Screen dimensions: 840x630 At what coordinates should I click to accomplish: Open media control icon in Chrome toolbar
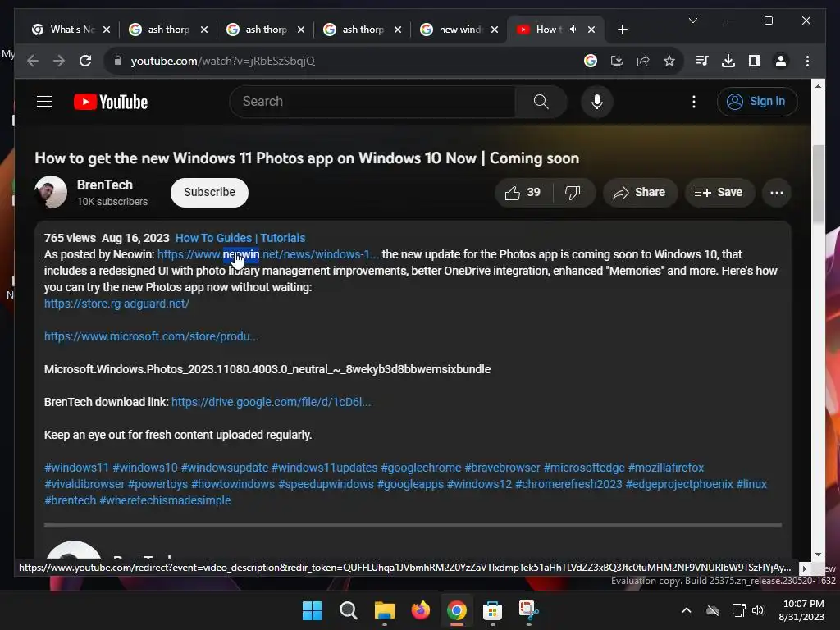[x=702, y=61]
